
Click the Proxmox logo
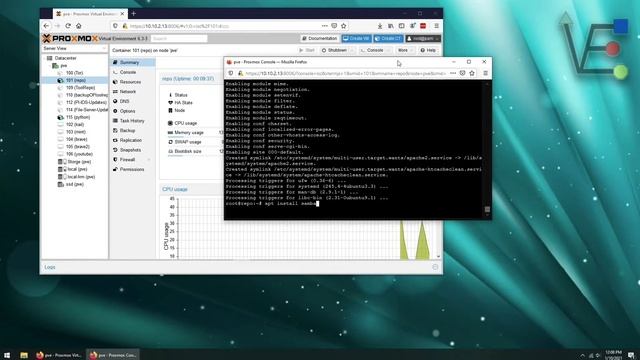pos(70,38)
